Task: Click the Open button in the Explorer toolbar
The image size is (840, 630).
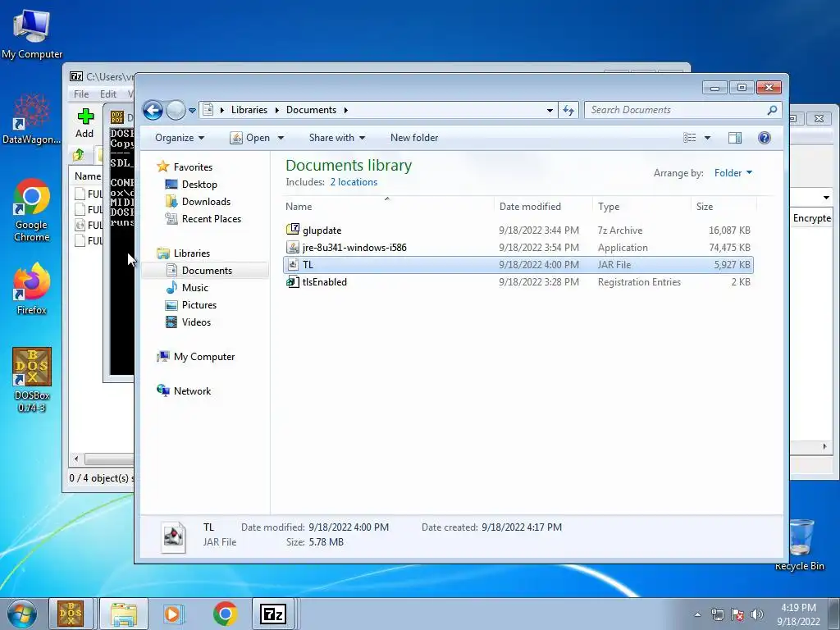Action: (250, 138)
